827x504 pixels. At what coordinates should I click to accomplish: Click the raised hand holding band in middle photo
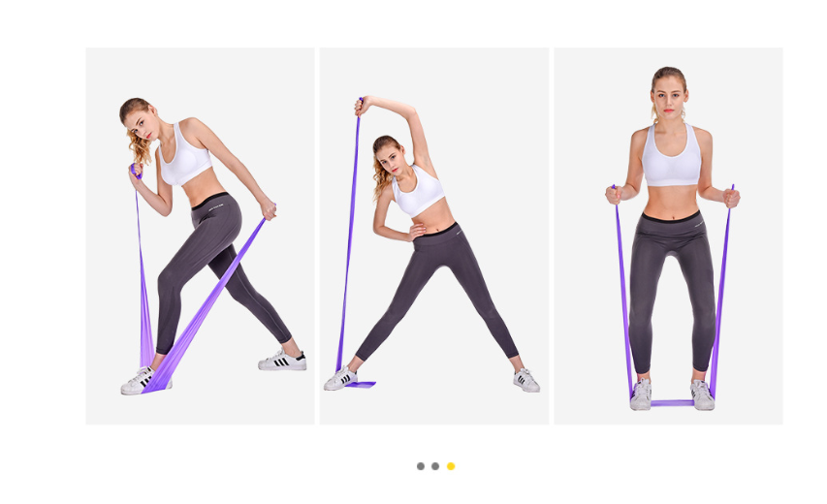point(363,106)
